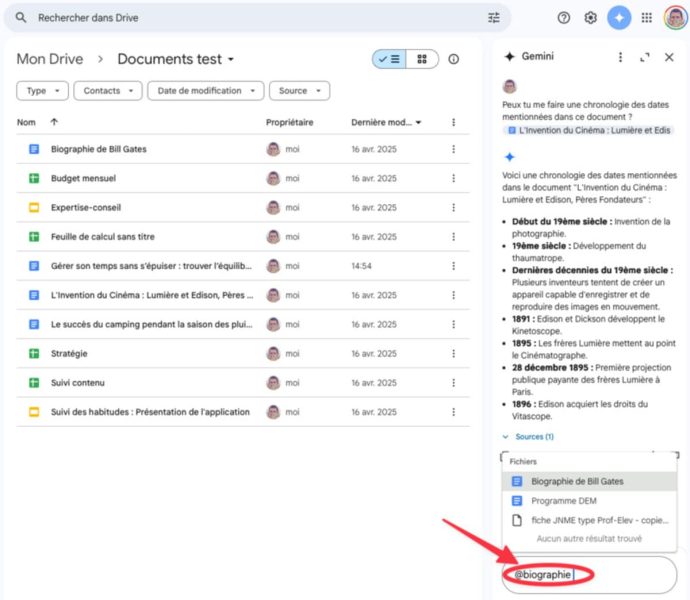Show the details info panel icon
This screenshot has height=600, width=690.
[x=453, y=59]
